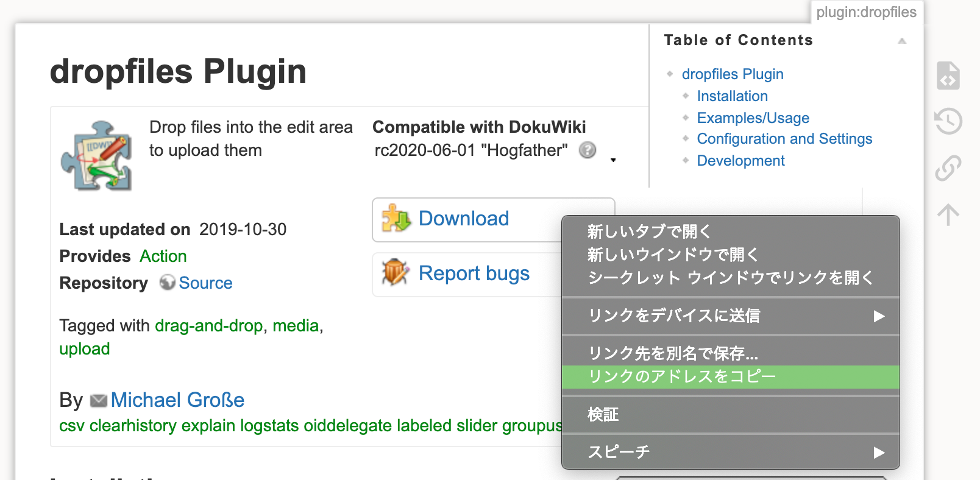The height and width of the screenshot is (480, 980).
Task: Open the logstats plugin link
Action: [x=269, y=426]
